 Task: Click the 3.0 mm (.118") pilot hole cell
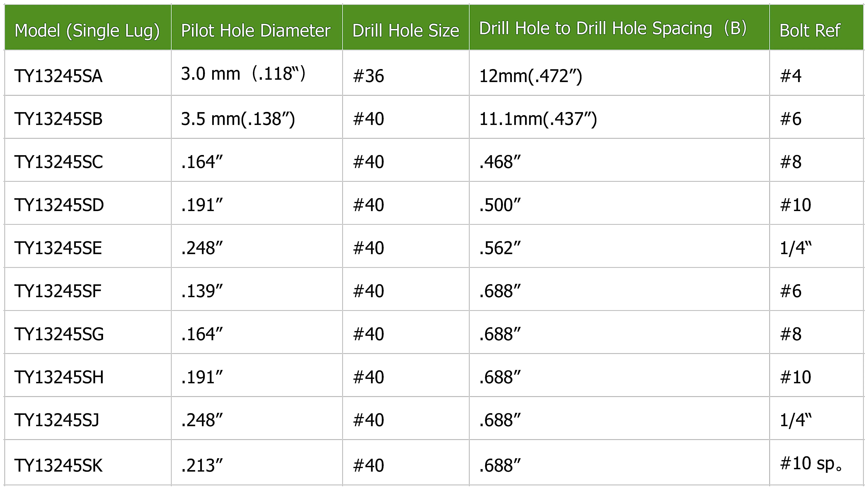tap(243, 74)
